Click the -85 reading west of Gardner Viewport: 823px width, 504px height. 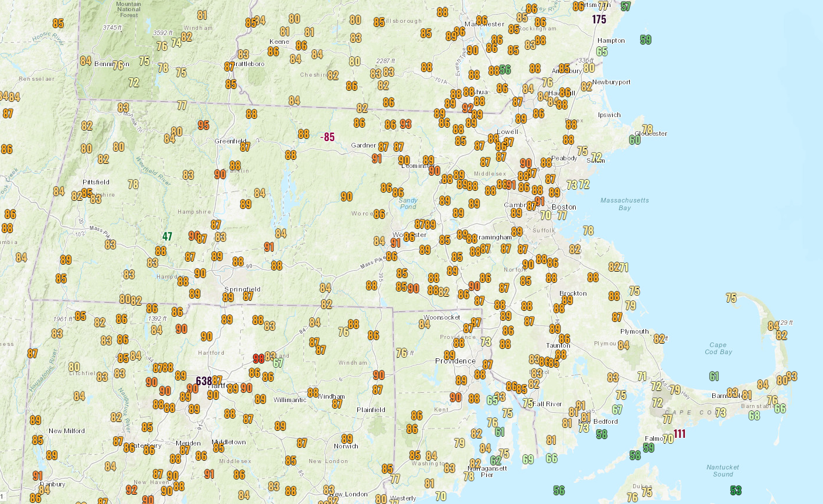(x=327, y=137)
